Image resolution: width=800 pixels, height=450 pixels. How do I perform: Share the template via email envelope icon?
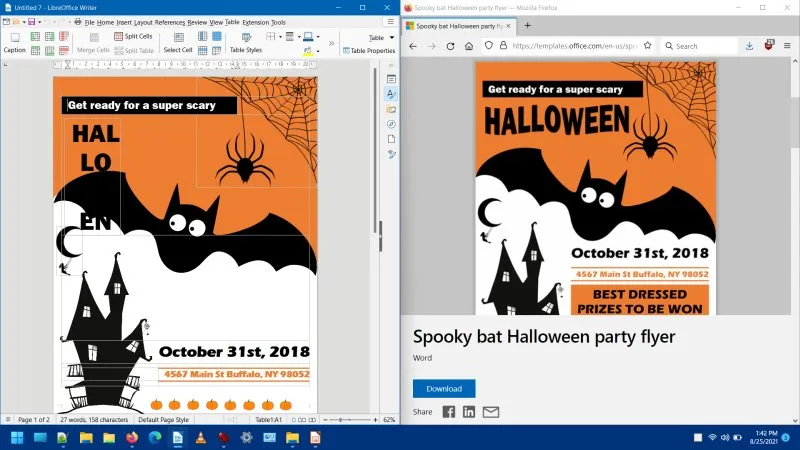tap(491, 412)
